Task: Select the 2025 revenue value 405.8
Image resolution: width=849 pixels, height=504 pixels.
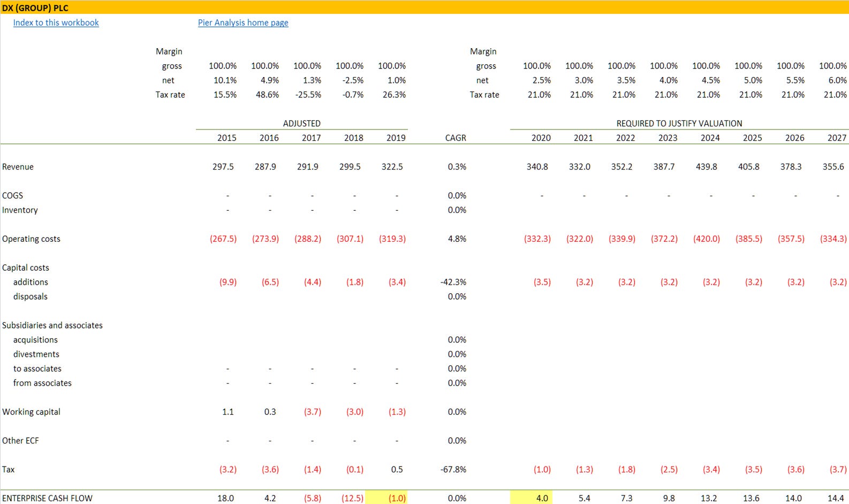Action: pos(748,166)
